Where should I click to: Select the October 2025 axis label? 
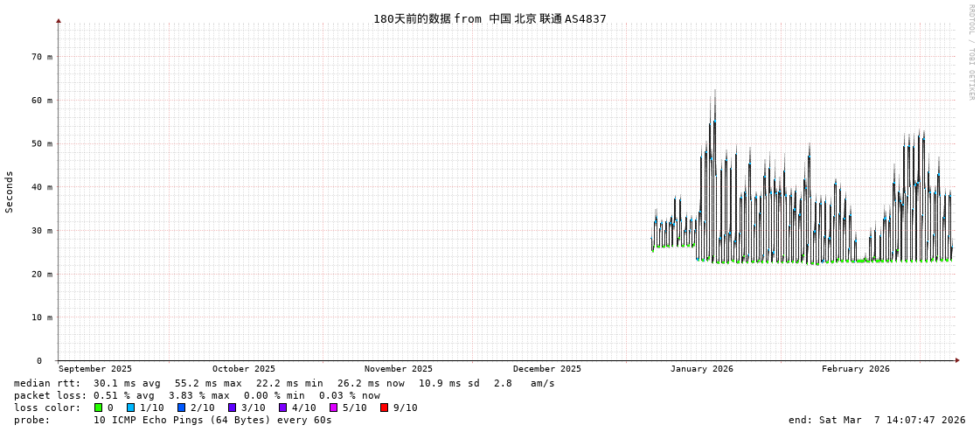[x=243, y=369]
